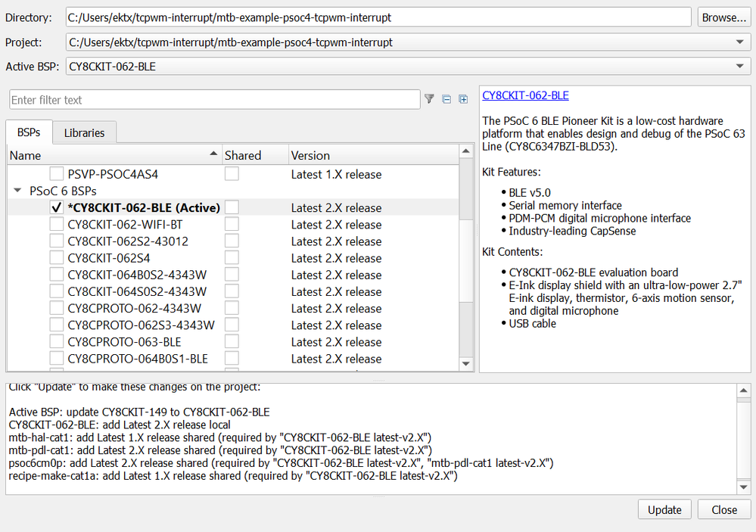Toggle Shared for CY8CPROTO-063-BLE
Screen dimensions: 756x532
232,341
